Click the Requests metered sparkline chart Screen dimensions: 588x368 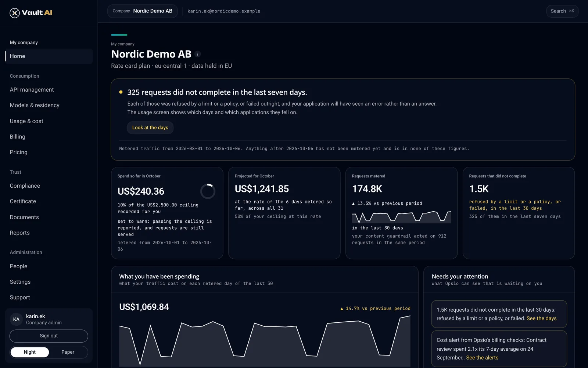pyautogui.click(x=401, y=217)
